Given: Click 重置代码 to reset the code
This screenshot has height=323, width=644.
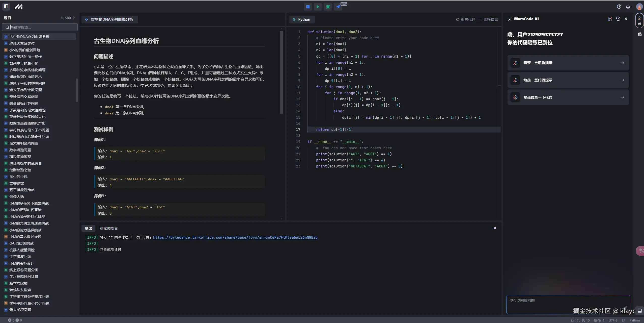Looking at the screenshot, I should (466, 19).
